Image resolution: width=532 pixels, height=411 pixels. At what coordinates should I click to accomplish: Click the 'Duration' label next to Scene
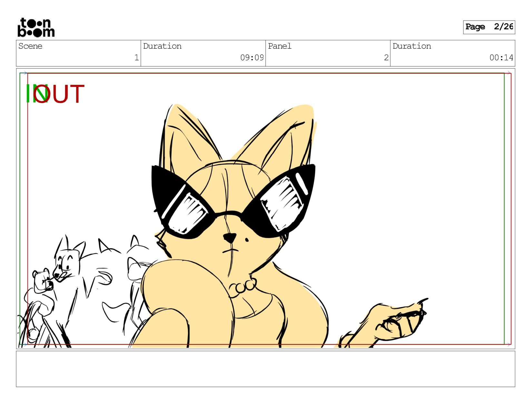click(162, 46)
